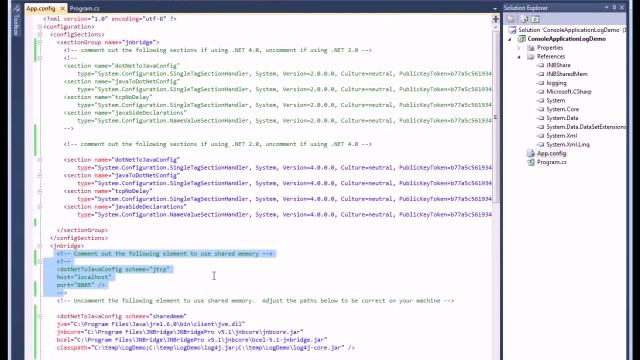
Task: Click the Program.cs file icon
Action: tap(531, 162)
